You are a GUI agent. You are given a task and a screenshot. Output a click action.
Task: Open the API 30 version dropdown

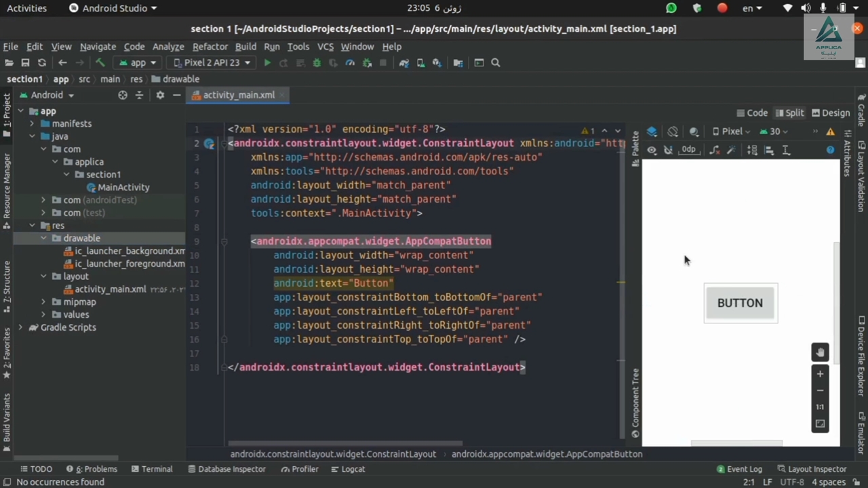point(774,131)
